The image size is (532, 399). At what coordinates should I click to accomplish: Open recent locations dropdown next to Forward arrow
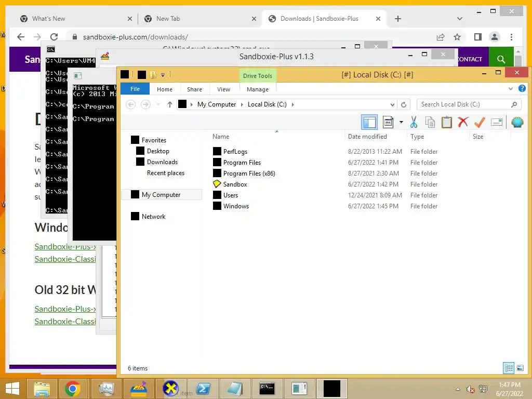pos(158,104)
